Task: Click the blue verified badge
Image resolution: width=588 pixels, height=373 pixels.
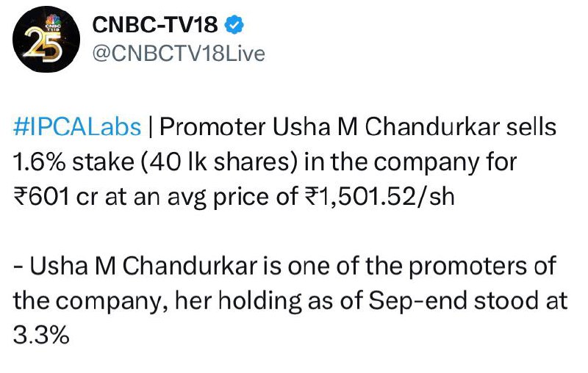Action: 234,25
